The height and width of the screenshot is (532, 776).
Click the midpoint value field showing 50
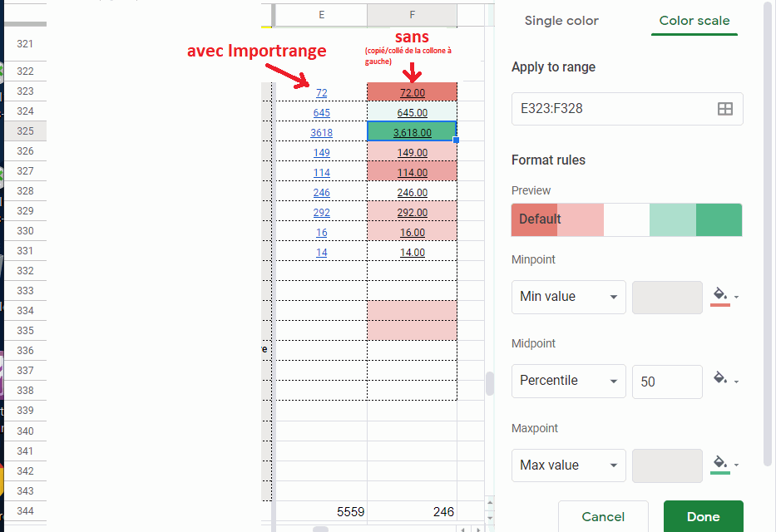click(x=667, y=382)
